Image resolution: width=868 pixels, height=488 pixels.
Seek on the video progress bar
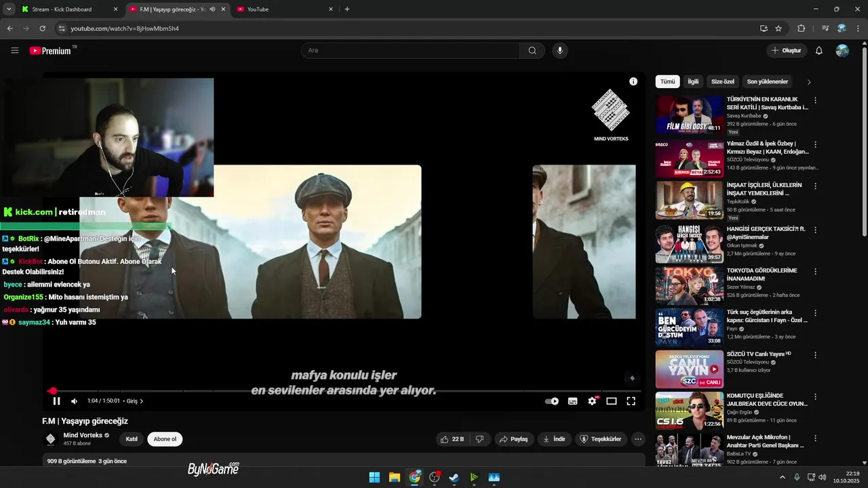pyautogui.click(x=344, y=391)
